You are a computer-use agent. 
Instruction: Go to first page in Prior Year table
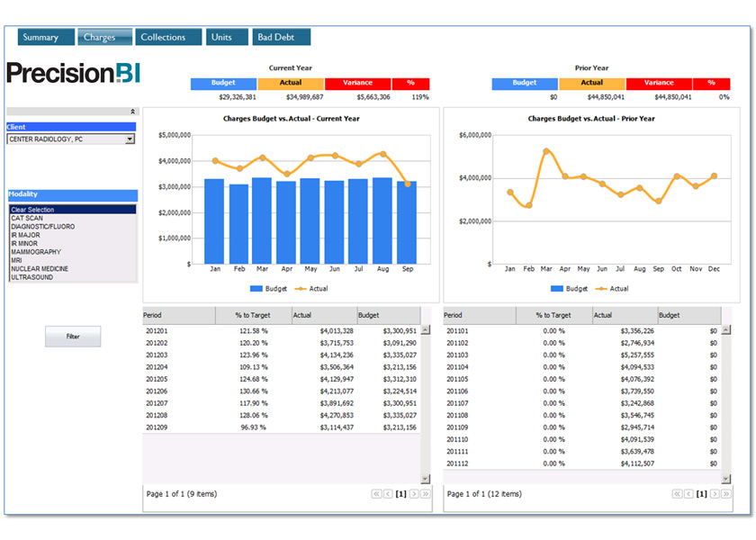676,494
